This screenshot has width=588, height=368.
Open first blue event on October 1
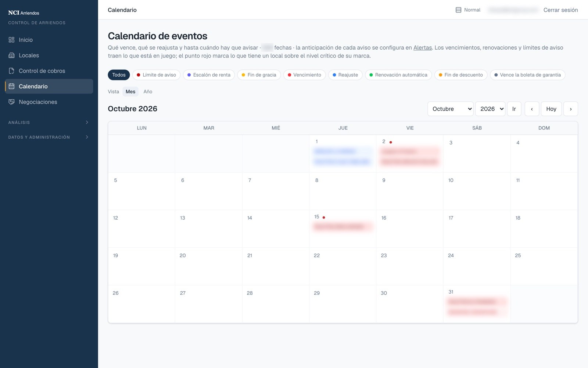pyautogui.click(x=343, y=151)
